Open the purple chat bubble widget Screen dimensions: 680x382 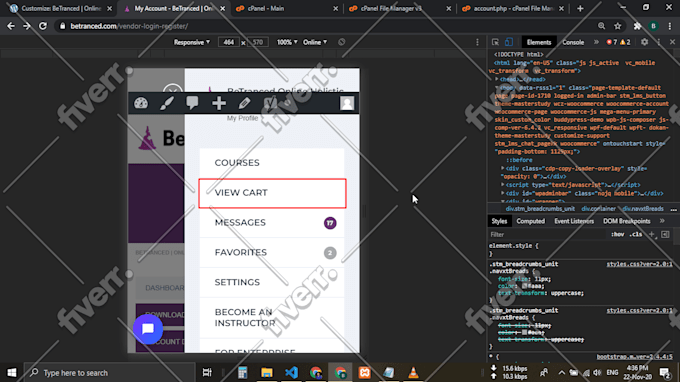[x=148, y=329]
